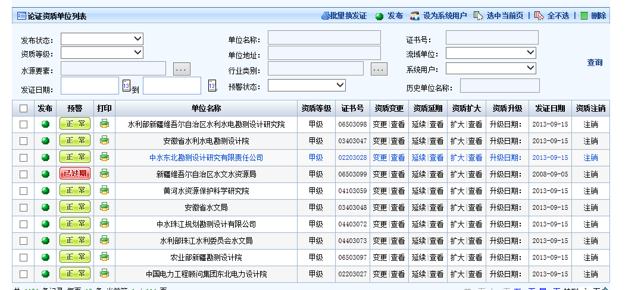Print certificate for 中国电力工程顾问集团东北电力设计院
This screenshot has width=644, height=290.
click(104, 273)
